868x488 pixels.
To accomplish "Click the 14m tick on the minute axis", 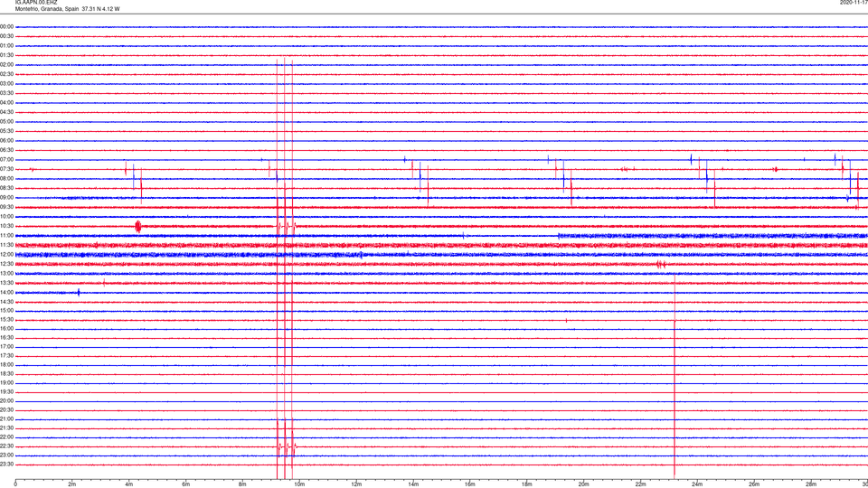I will (413, 484).
